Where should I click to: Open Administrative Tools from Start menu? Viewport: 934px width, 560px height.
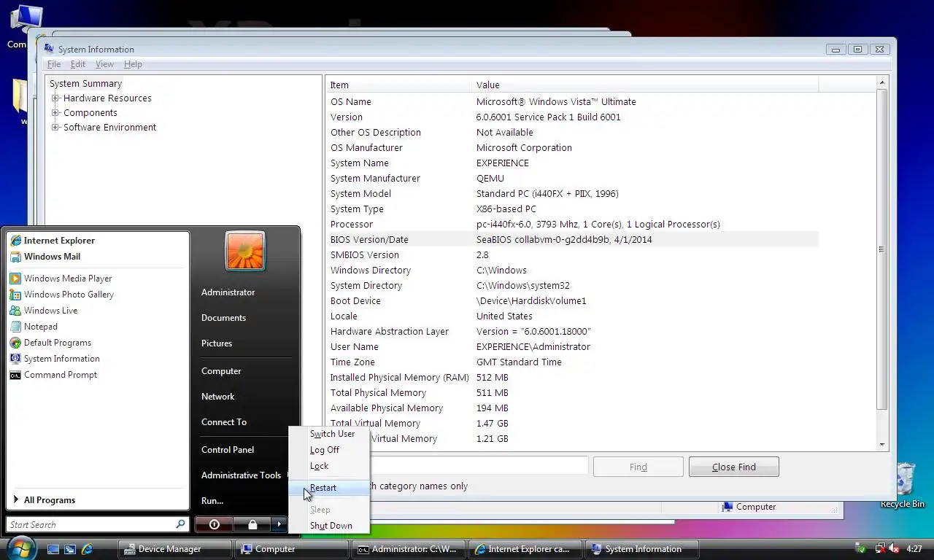tap(242, 475)
